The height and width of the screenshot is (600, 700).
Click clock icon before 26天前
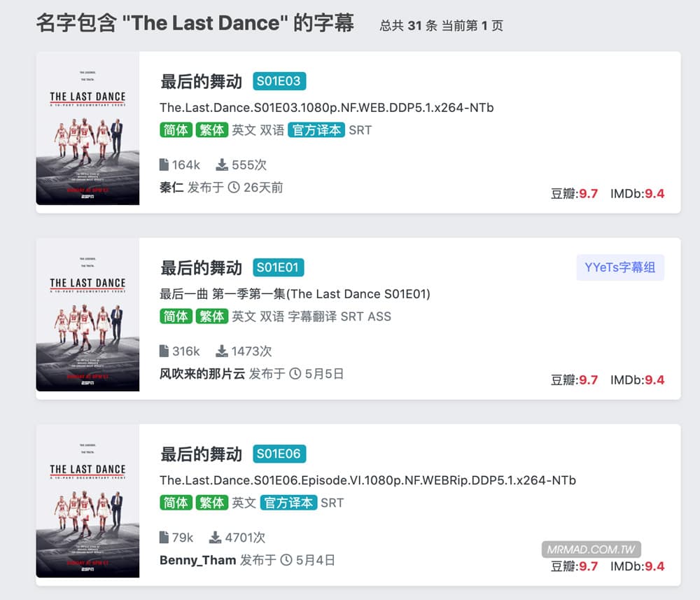234,188
